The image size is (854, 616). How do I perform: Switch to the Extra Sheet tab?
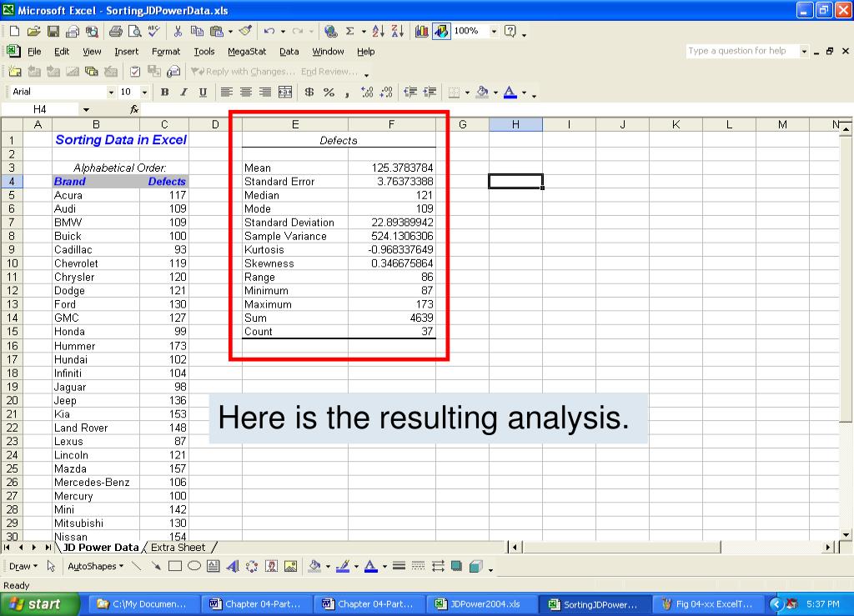(178, 548)
